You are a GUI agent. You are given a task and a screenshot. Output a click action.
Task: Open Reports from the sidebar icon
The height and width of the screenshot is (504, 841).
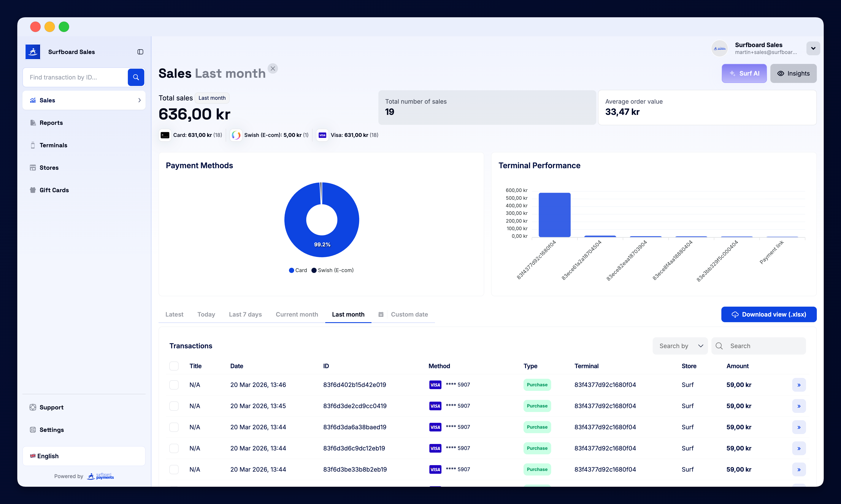pyautogui.click(x=33, y=123)
